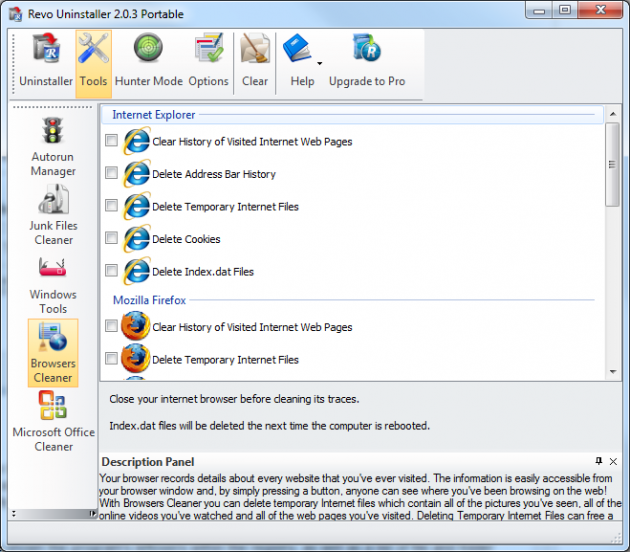Click 'Delete Index.dat Files' label text
Viewport: 630px width, 552px height.
203,272
